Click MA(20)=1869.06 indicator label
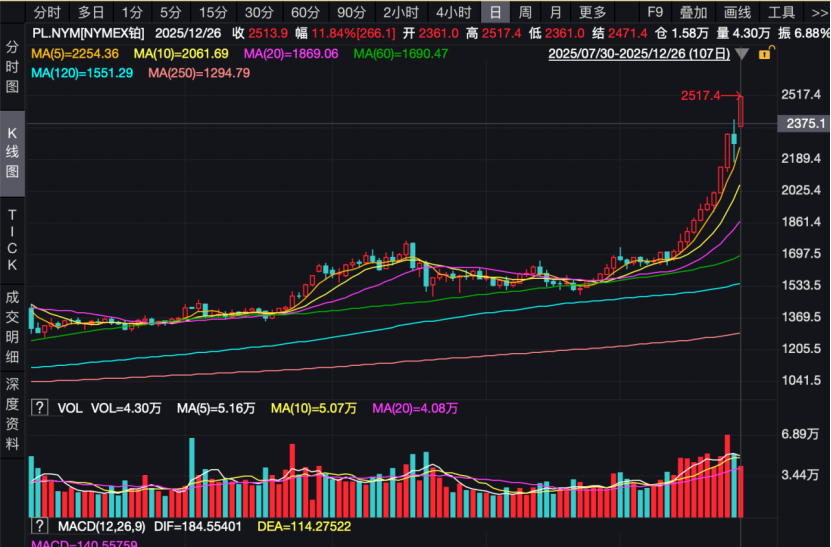This screenshot has width=831, height=547. click(x=291, y=54)
